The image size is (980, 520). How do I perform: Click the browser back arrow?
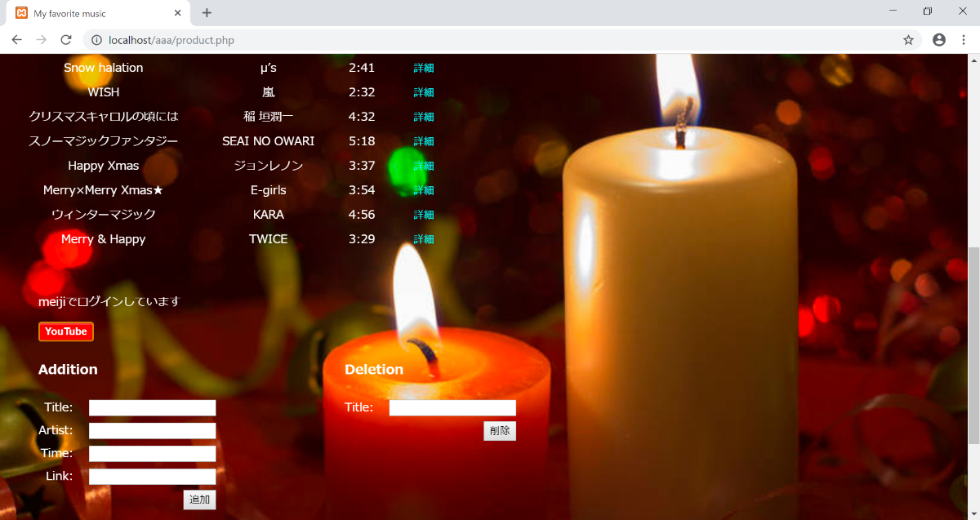16,40
